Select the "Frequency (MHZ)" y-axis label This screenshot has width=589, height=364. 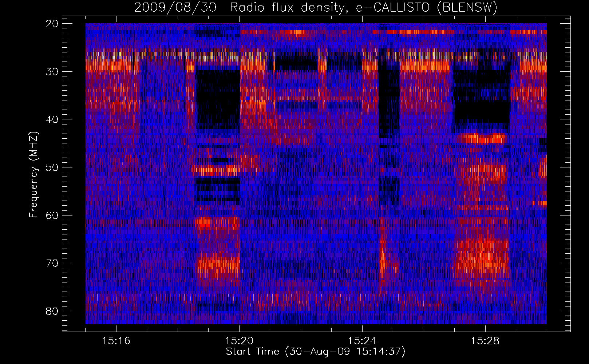click(x=33, y=175)
